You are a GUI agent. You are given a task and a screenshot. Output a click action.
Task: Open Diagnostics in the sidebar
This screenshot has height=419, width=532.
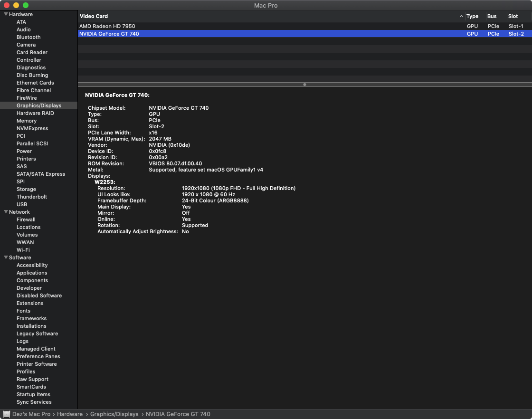pos(31,67)
